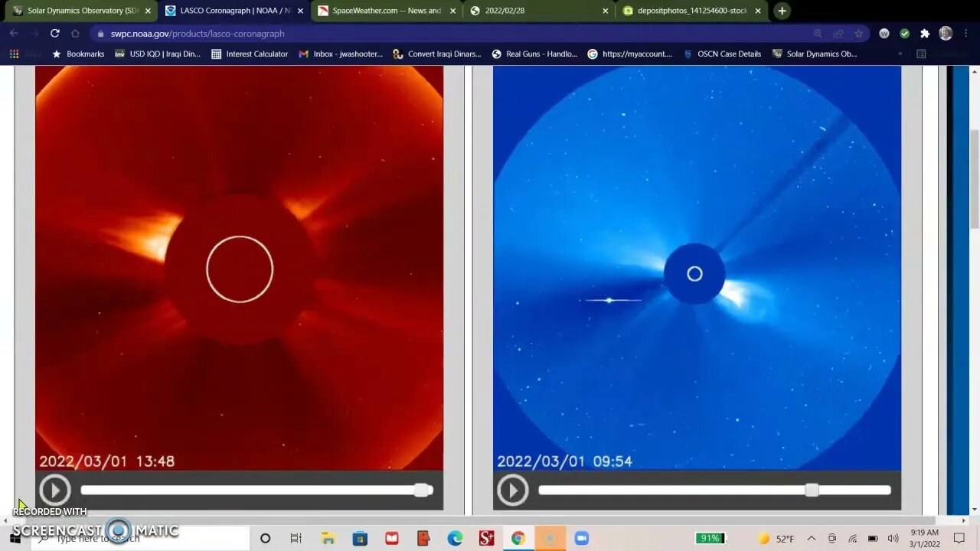The width and height of the screenshot is (980, 551).
Task: Open the red S app on taskbar
Action: [x=486, y=539]
